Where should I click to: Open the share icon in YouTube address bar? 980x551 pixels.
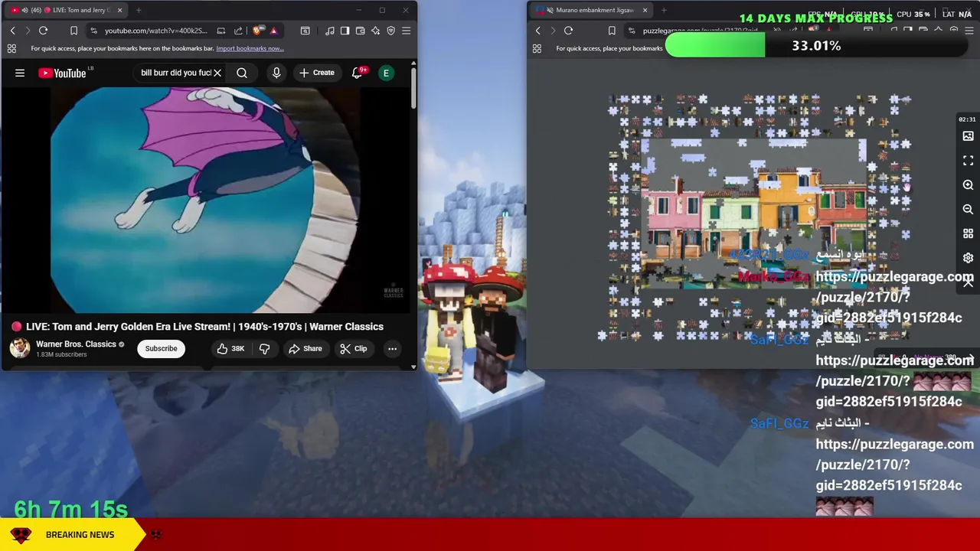pos(238,31)
